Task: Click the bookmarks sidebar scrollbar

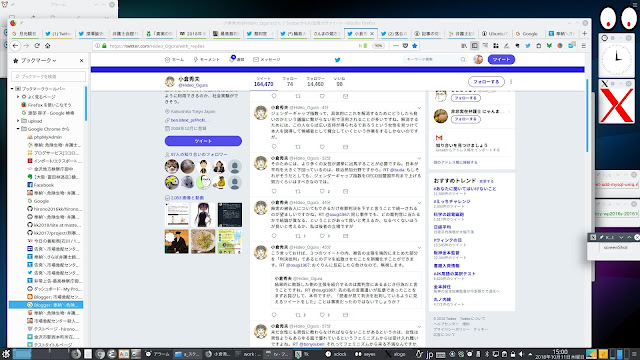Action: click(85, 103)
